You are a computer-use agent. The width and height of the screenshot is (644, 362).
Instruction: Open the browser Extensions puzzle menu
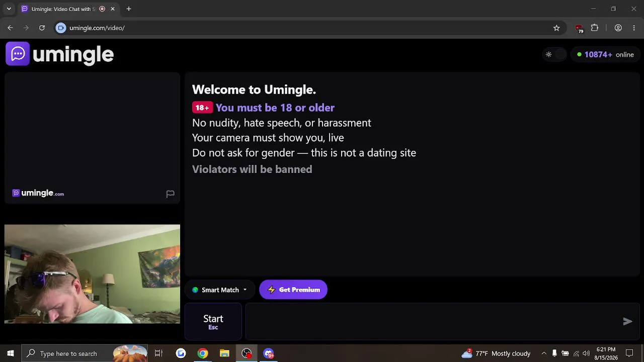(595, 28)
